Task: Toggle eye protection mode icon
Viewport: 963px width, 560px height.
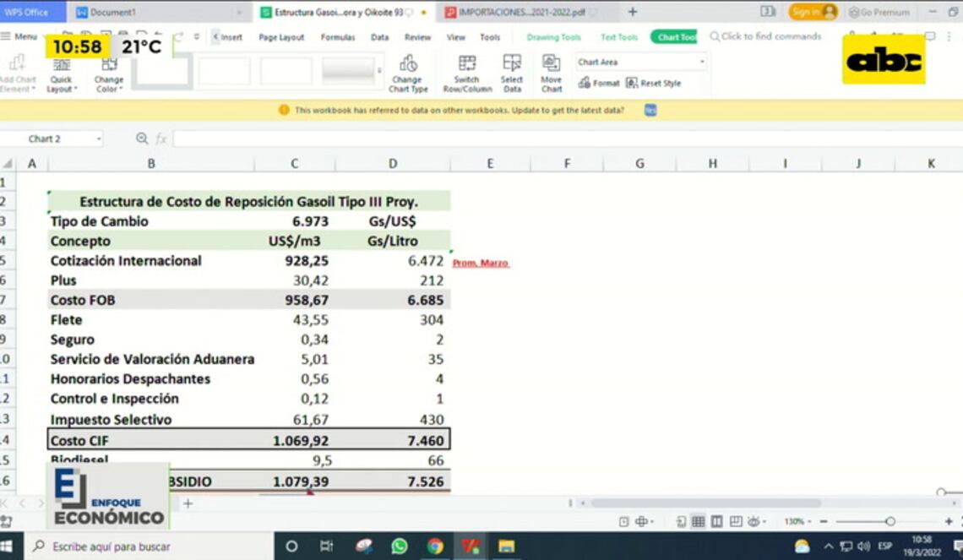Action: click(754, 522)
